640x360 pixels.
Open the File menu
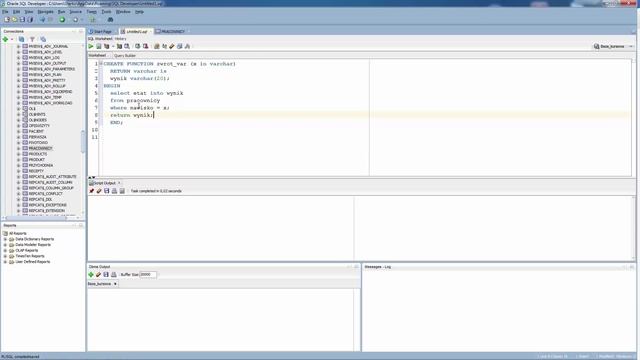5,12
